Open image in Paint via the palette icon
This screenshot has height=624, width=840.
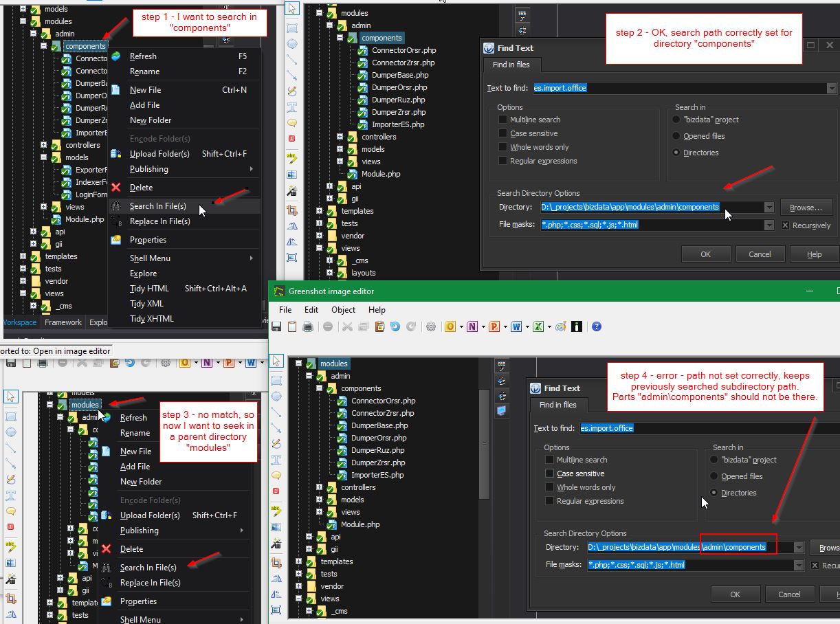coord(561,326)
